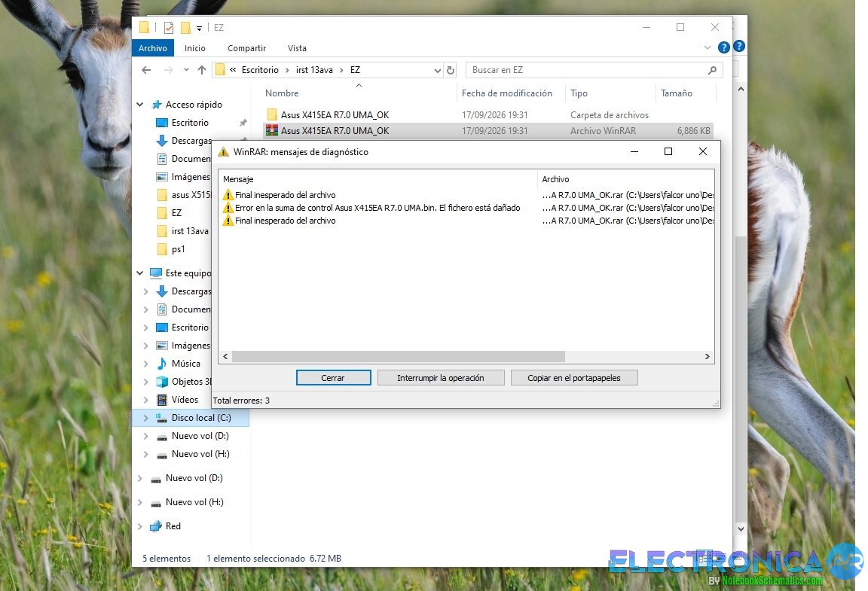The image size is (868, 591).
Task: Open the address bar history dropdown
Action: coord(437,70)
